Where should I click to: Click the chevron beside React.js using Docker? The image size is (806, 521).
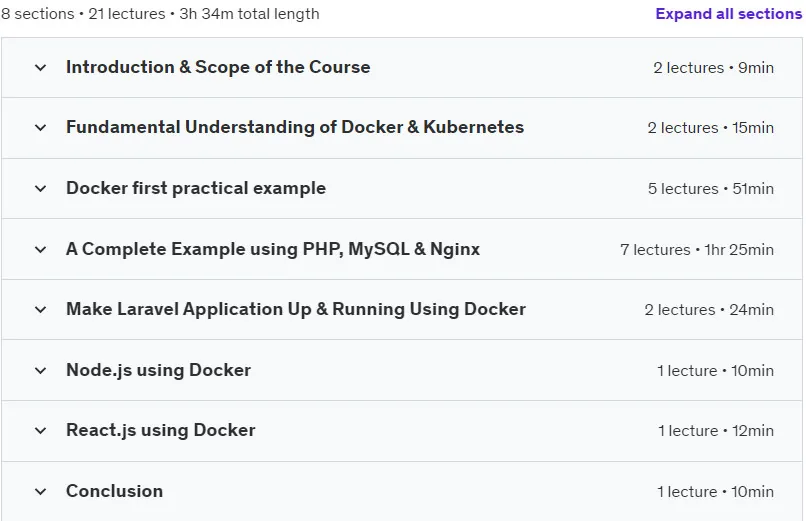click(x=41, y=431)
